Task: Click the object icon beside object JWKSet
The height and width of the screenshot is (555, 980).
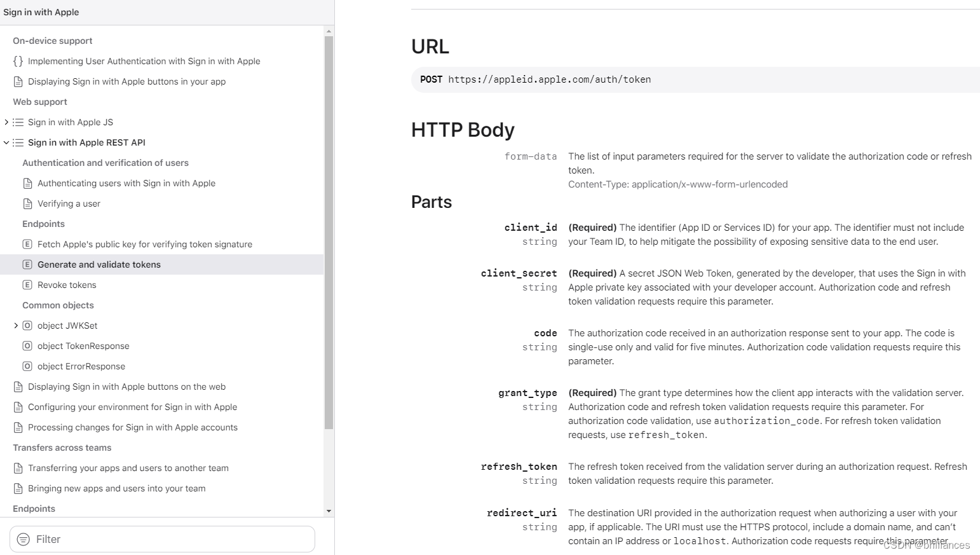Action: click(27, 325)
